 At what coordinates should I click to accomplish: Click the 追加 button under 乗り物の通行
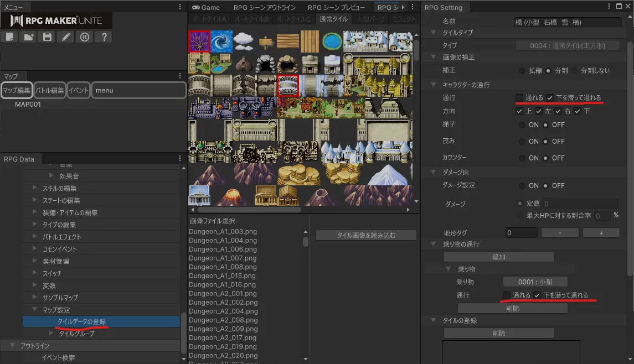[498, 257]
